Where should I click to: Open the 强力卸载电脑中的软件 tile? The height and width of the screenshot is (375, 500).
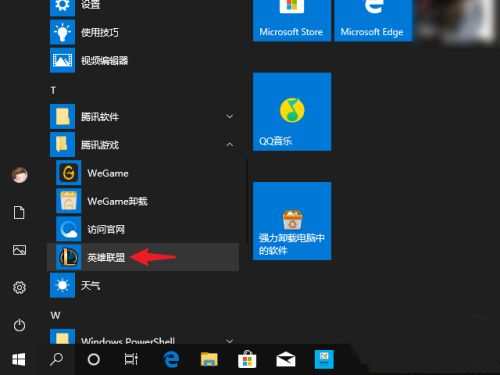click(x=292, y=221)
